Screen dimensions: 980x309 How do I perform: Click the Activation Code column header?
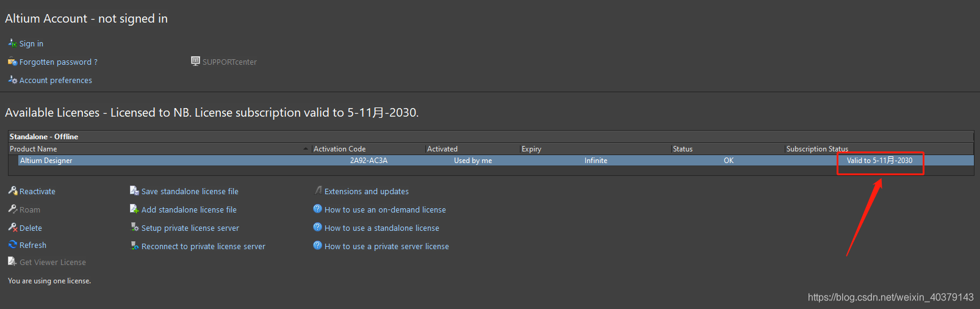tap(369, 149)
